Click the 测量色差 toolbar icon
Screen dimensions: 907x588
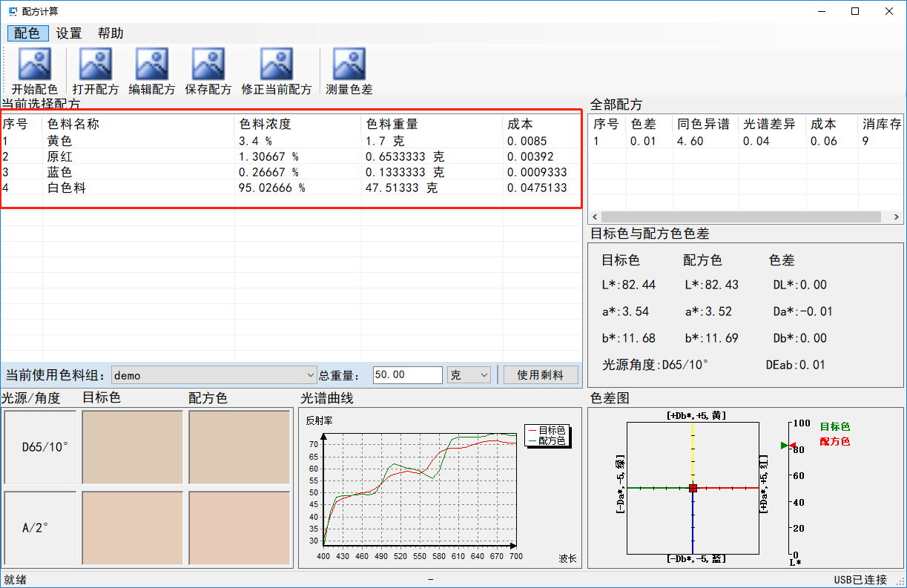click(349, 65)
